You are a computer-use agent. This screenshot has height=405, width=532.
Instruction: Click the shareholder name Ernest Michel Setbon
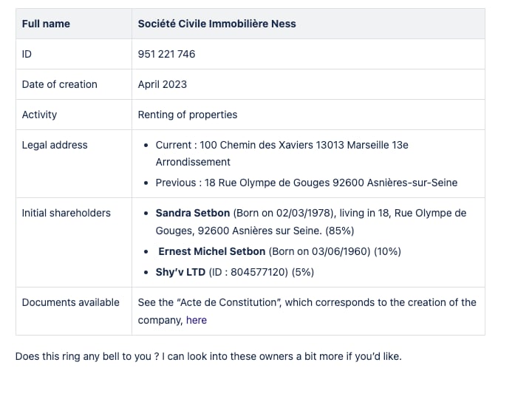212,251
